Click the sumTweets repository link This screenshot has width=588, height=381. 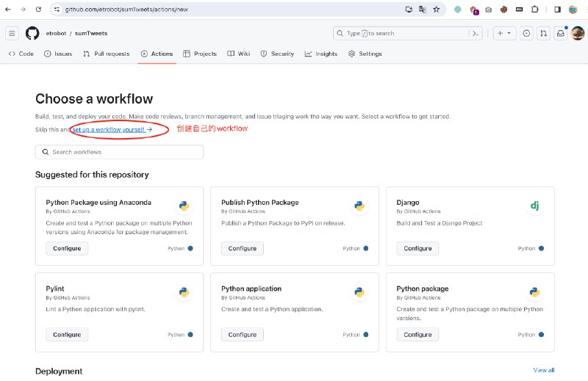[91, 33]
